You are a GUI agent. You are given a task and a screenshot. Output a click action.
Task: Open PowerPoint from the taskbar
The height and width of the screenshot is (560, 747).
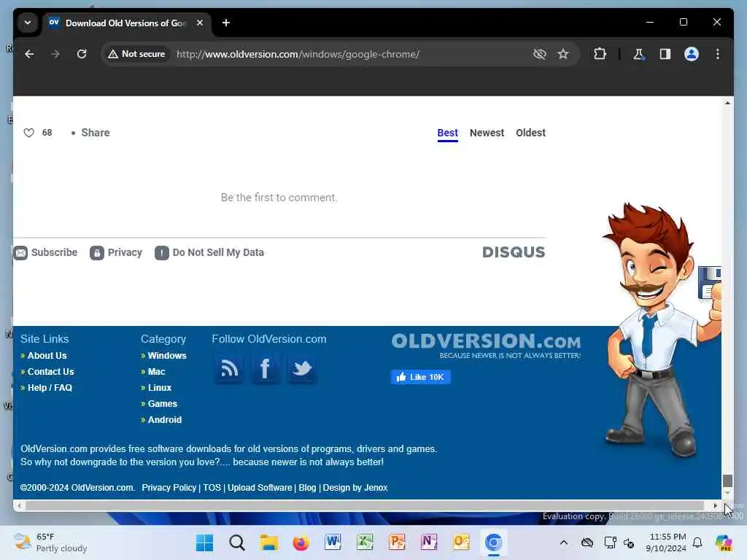pos(397,542)
